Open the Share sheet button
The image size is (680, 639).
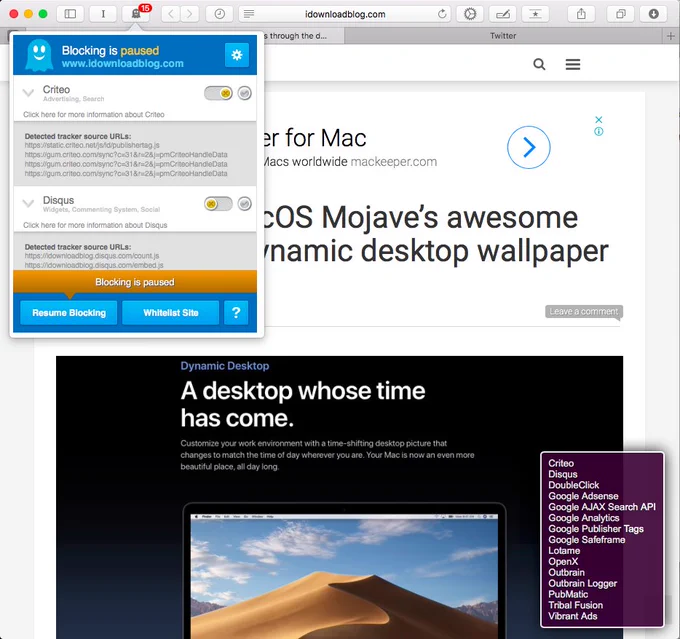[x=581, y=14]
